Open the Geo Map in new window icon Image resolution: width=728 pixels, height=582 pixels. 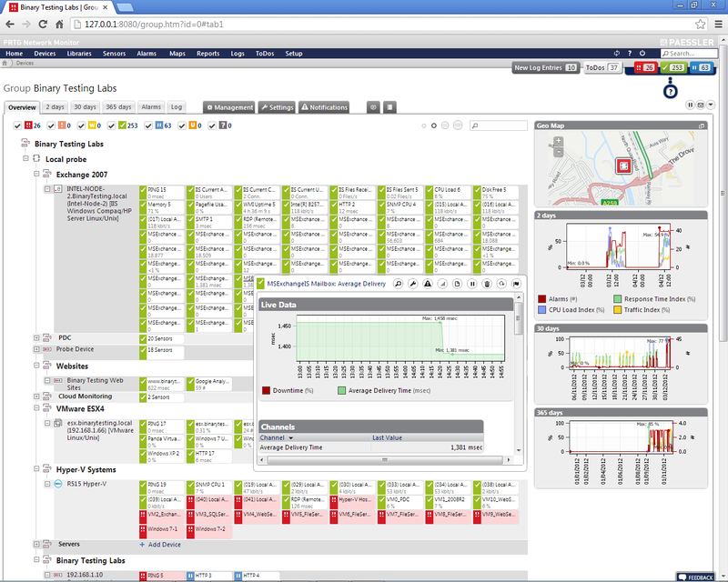[702, 125]
